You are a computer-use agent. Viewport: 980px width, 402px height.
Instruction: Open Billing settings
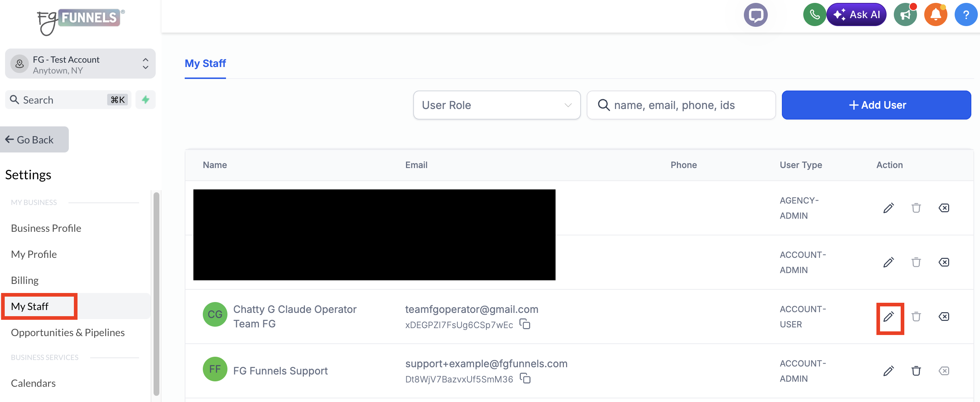[25, 280]
